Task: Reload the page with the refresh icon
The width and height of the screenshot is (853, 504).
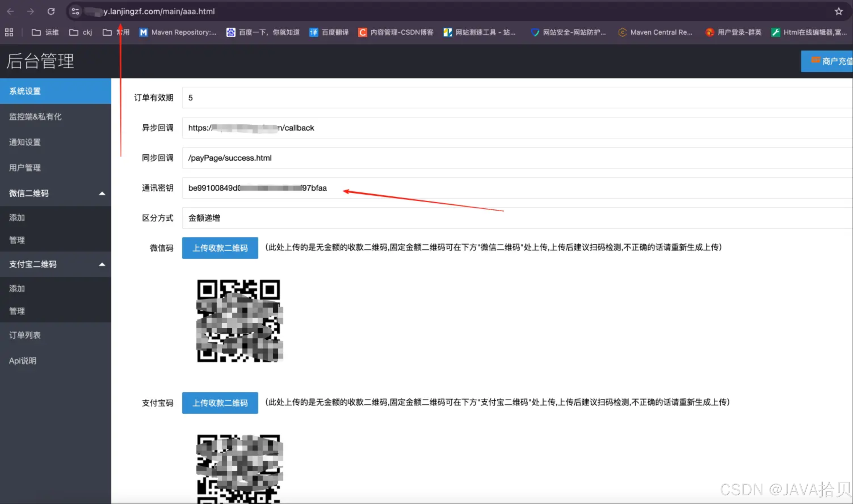Action: pos(51,12)
